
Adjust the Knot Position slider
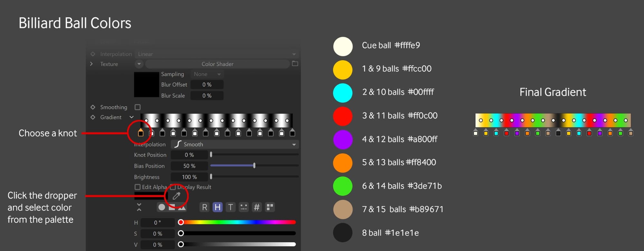click(x=254, y=155)
